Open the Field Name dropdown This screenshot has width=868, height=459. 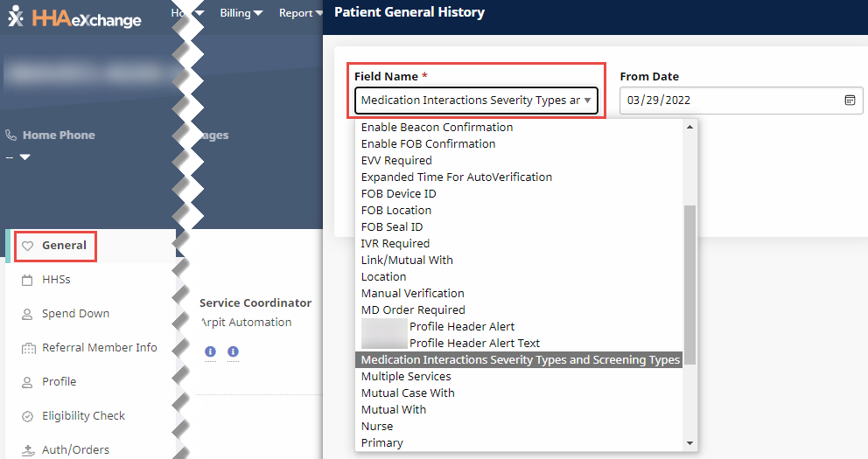click(x=476, y=101)
